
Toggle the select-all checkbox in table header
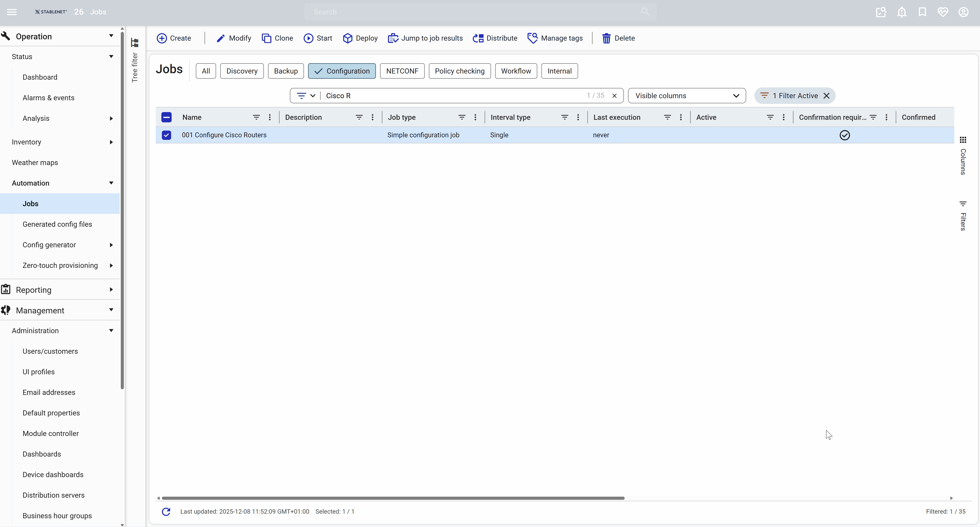pyautogui.click(x=166, y=117)
